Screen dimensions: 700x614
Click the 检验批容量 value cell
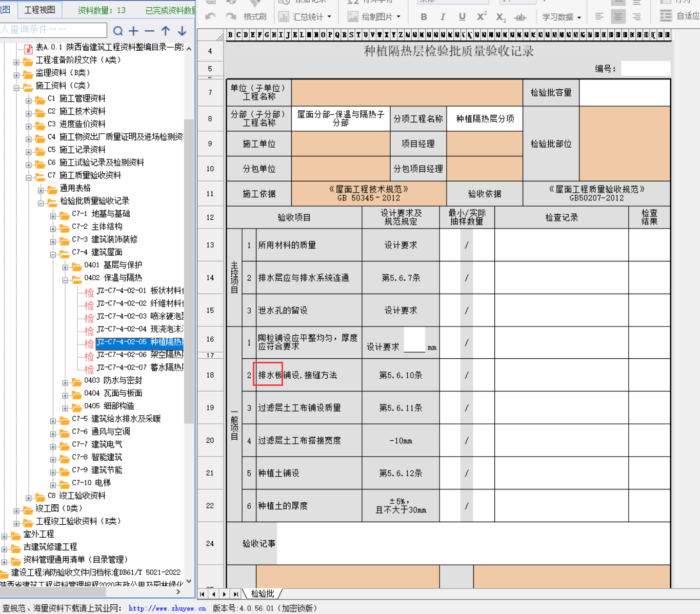pyautogui.click(x=625, y=93)
